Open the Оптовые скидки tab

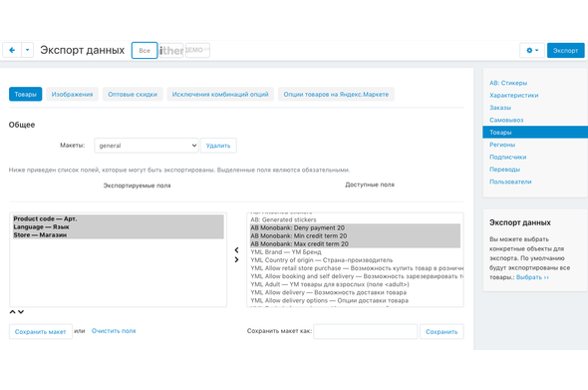pos(133,94)
